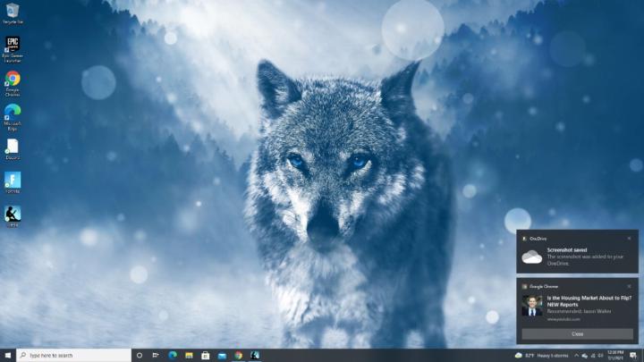This screenshot has width=644, height=362.
Task: Open the Discord desktop shortcut
Action: 13,147
